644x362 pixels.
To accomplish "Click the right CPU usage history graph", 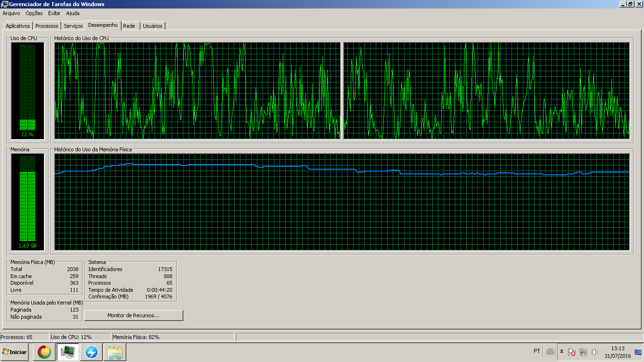I will coord(487,91).
